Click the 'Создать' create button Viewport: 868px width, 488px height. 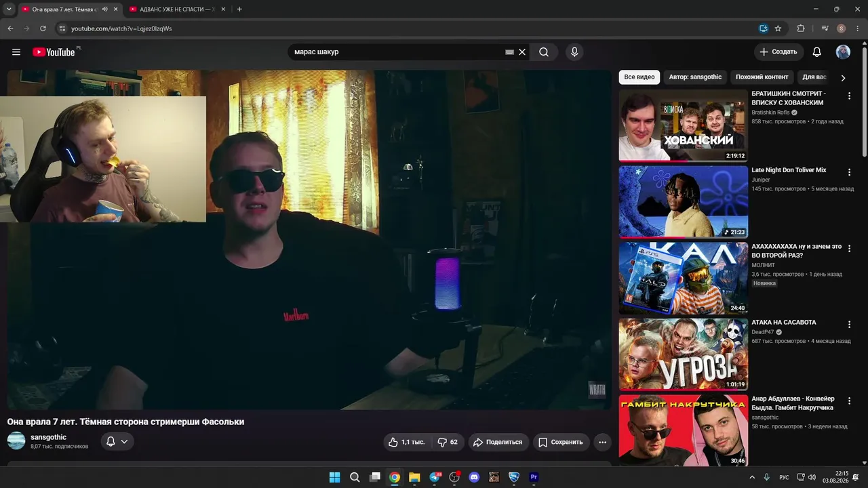(x=778, y=52)
